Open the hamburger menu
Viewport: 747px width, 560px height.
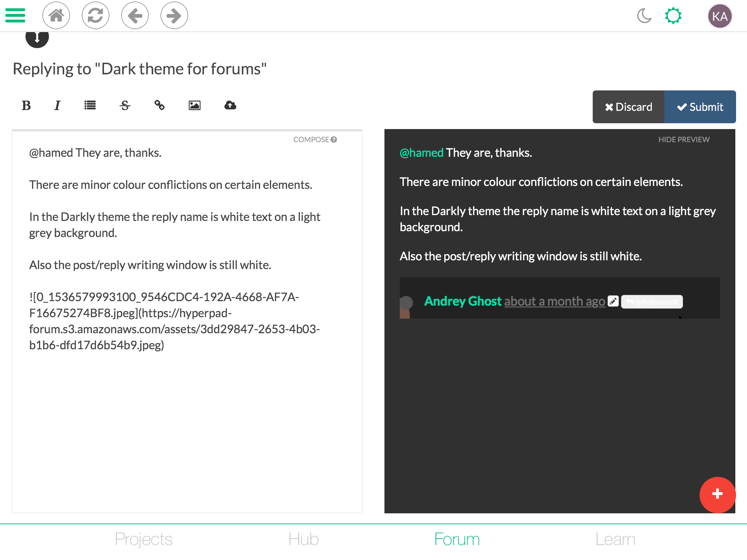pyautogui.click(x=15, y=15)
